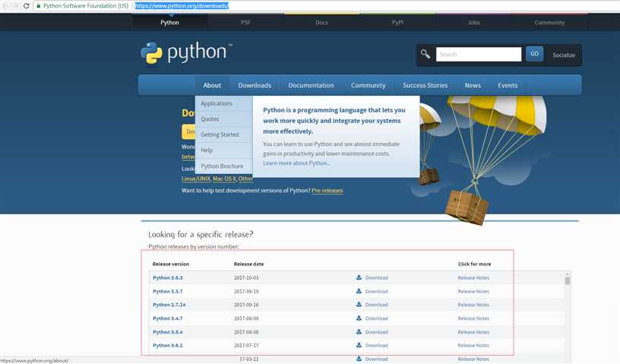Viewport: 620px width, 364px height.
Task: Open the Community tab in the top bar
Action: (x=549, y=23)
